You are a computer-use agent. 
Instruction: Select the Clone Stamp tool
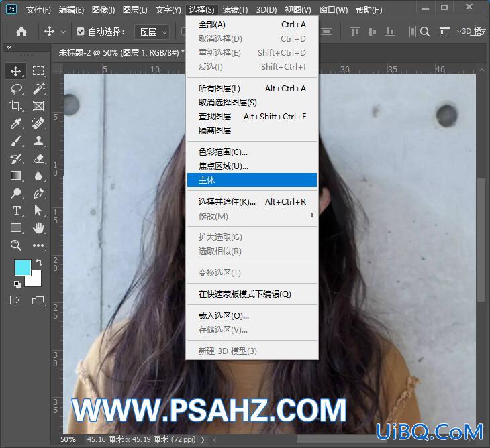(x=38, y=141)
